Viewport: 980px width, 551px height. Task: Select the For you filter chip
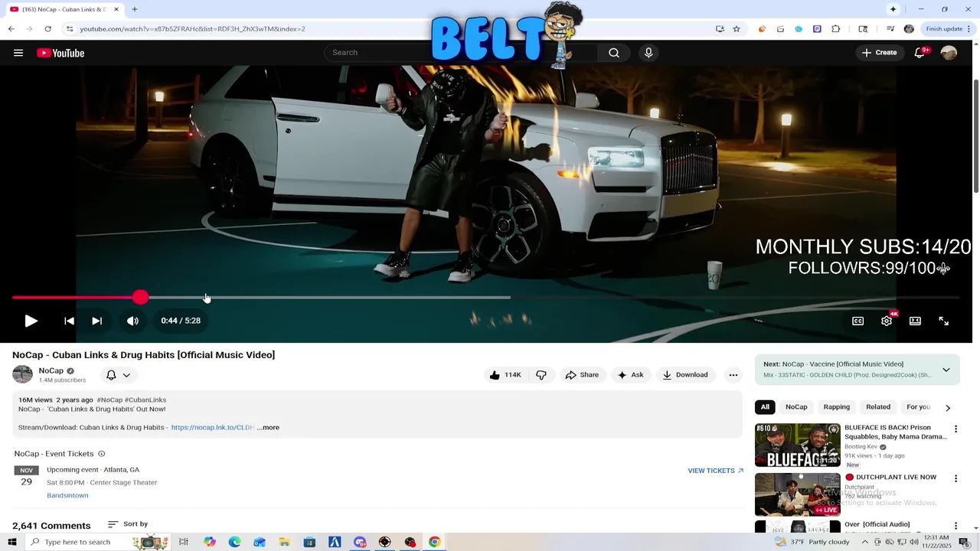tap(918, 407)
